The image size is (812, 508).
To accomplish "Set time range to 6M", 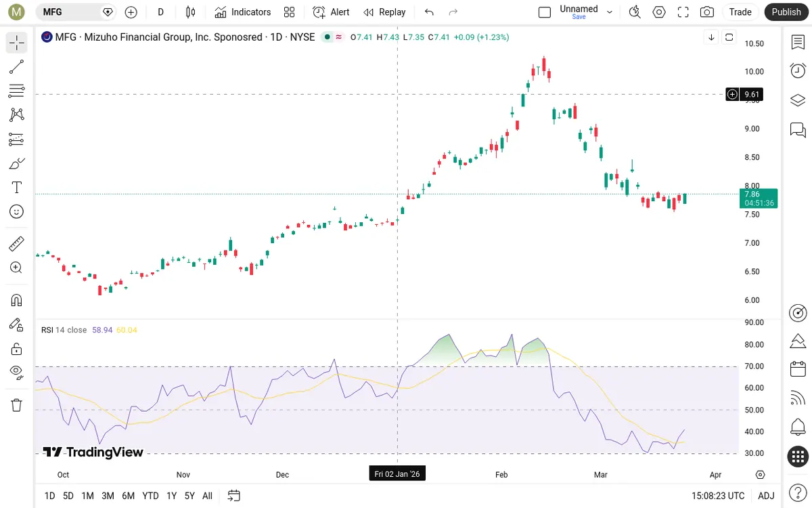I will coord(128,496).
